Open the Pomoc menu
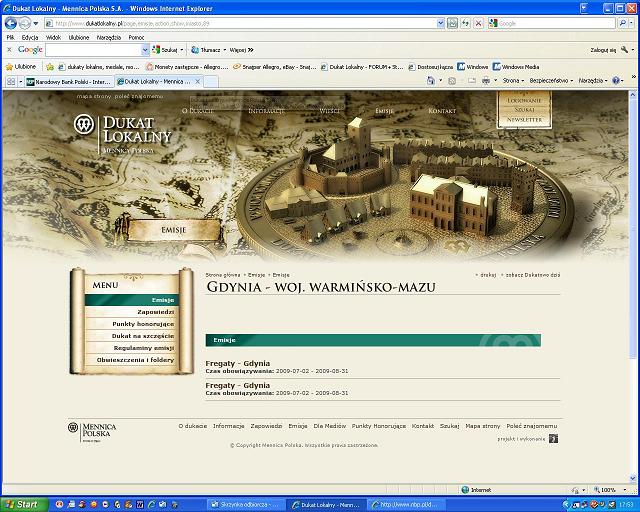 pos(136,38)
